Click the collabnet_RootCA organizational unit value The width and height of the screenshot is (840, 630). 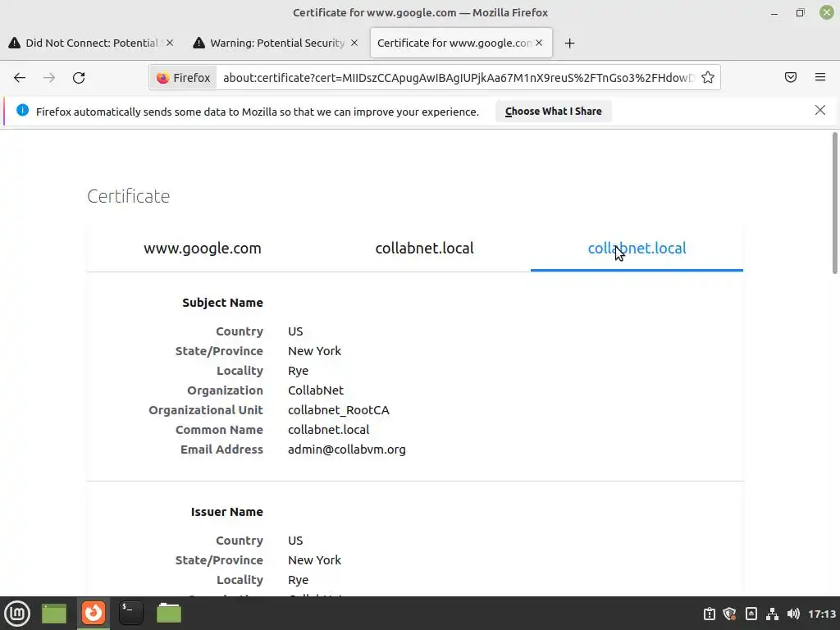[339, 410]
